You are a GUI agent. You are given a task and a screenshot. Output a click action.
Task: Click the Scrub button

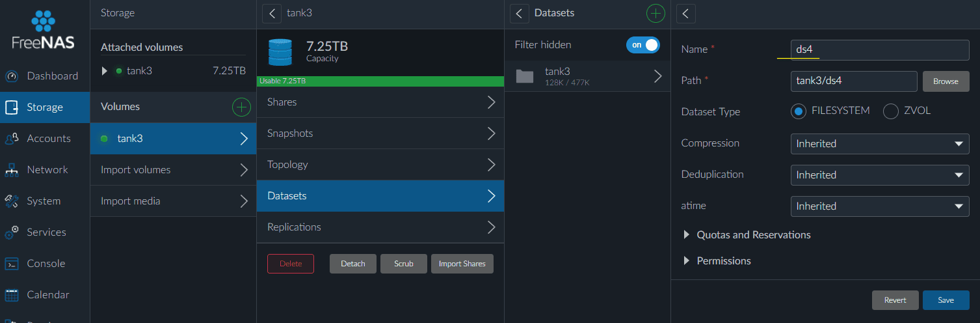[404, 264]
